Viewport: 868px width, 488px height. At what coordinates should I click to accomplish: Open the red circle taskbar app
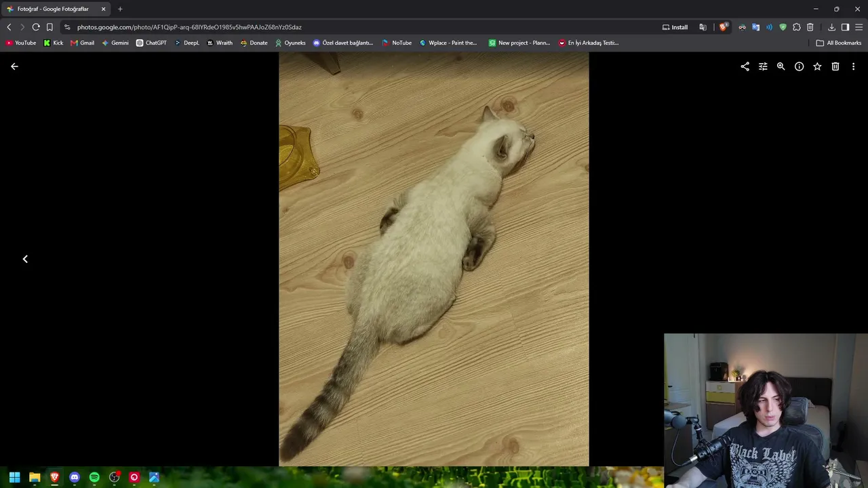[x=134, y=477]
